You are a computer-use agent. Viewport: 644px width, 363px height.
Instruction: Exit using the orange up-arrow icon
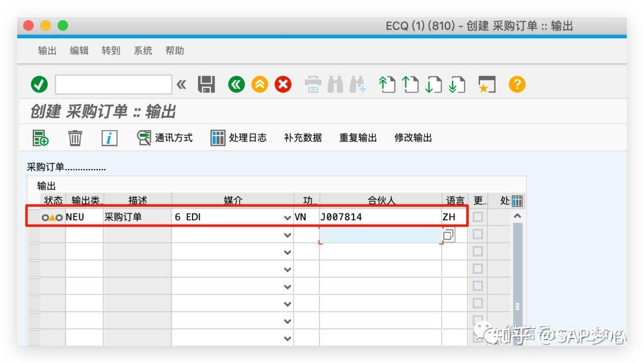pos(259,85)
